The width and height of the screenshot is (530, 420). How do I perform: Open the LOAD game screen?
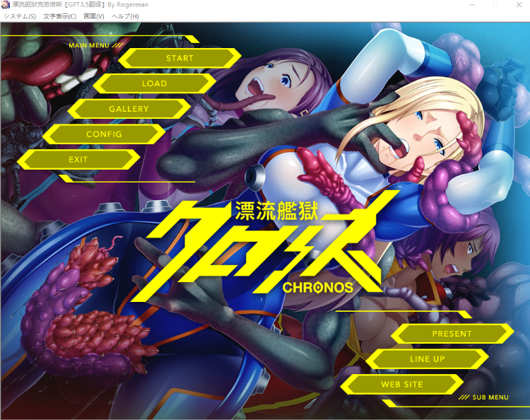(x=155, y=83)
